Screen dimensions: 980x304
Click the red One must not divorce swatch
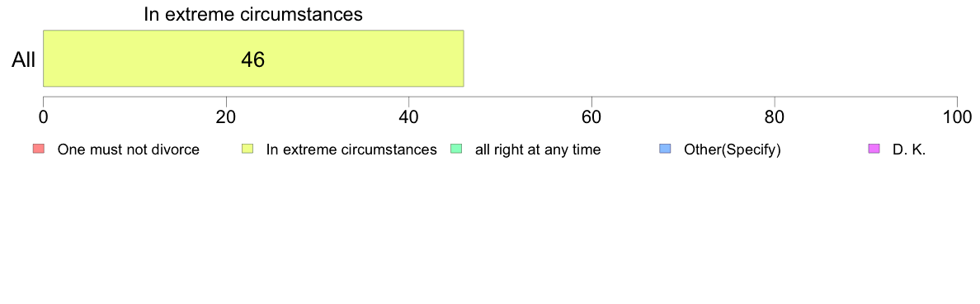38,149
